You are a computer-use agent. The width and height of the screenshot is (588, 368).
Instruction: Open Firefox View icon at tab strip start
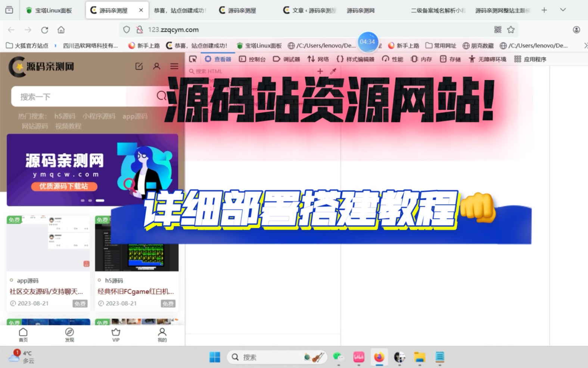9,10
